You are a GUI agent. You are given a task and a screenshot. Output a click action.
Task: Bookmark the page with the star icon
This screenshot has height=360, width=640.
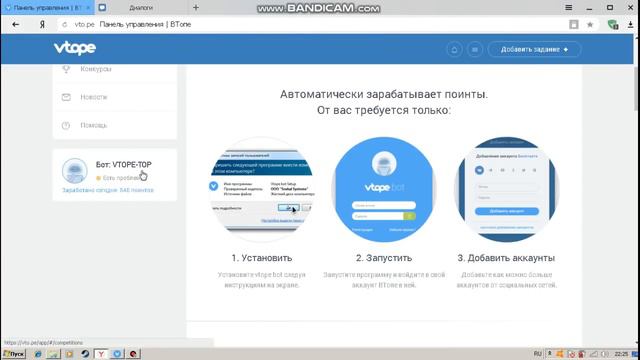590,24
